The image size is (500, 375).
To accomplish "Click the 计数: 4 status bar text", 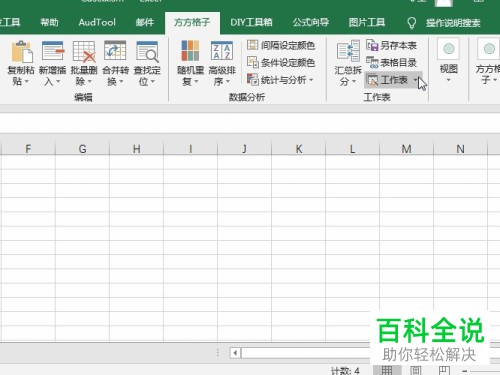I will (x=345, y=371).
